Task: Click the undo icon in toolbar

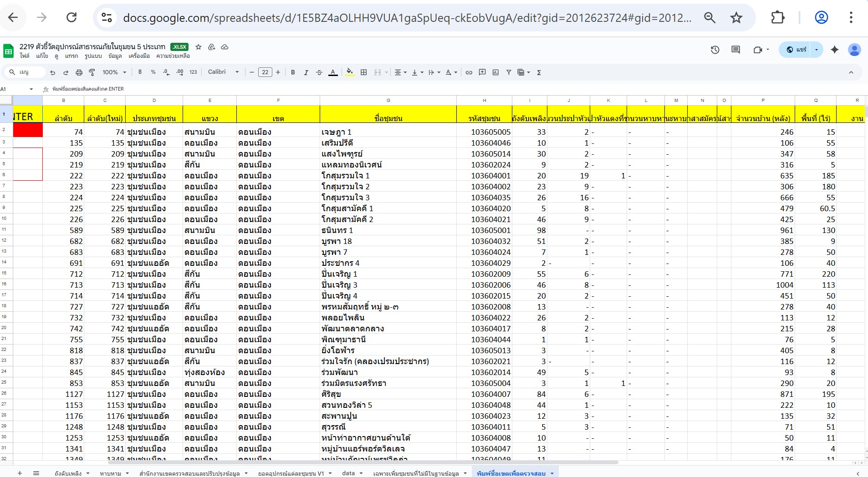Action: click(53, 72)
